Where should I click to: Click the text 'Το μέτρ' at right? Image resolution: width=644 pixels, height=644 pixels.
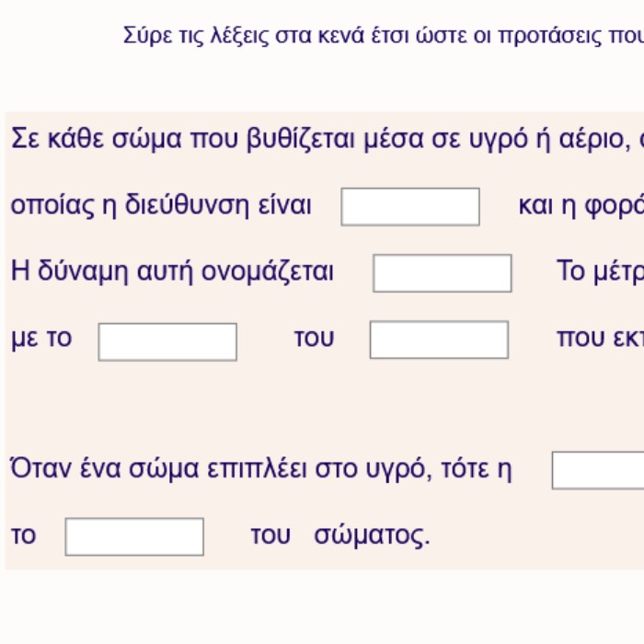pos(600,271)
